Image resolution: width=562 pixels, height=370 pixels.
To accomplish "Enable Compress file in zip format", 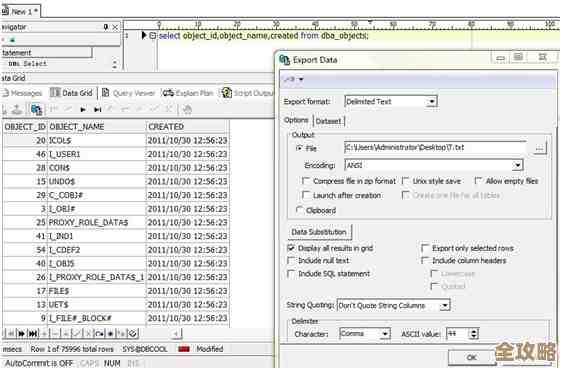I will (x=306, y=181).
